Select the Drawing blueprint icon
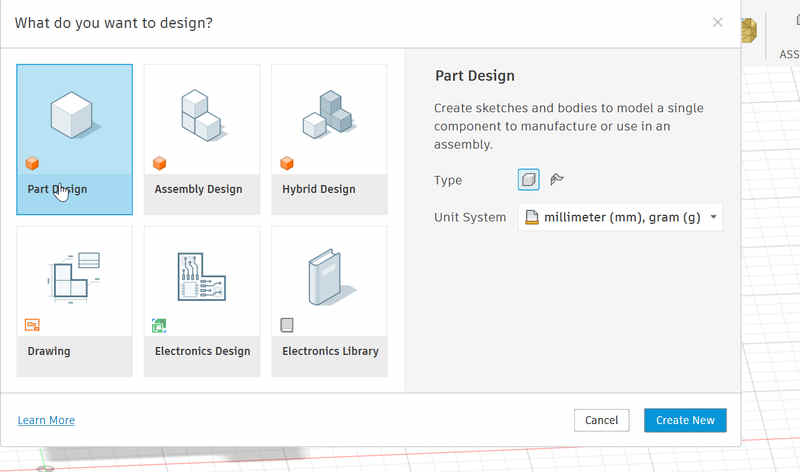Screen dimensions: 800x472 click(x=74, y=277)
